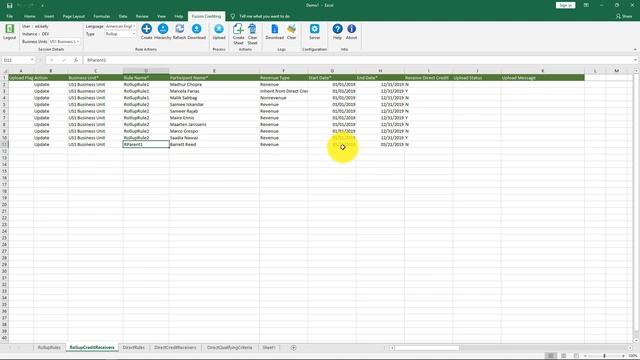Switch to Page Break Preview icon
The image size is (640, 360).
576,356
